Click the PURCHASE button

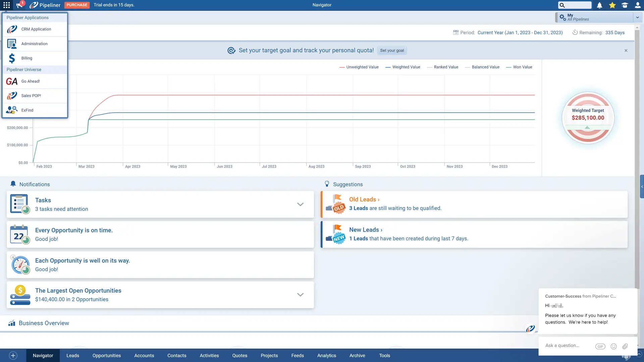point(77,5)
